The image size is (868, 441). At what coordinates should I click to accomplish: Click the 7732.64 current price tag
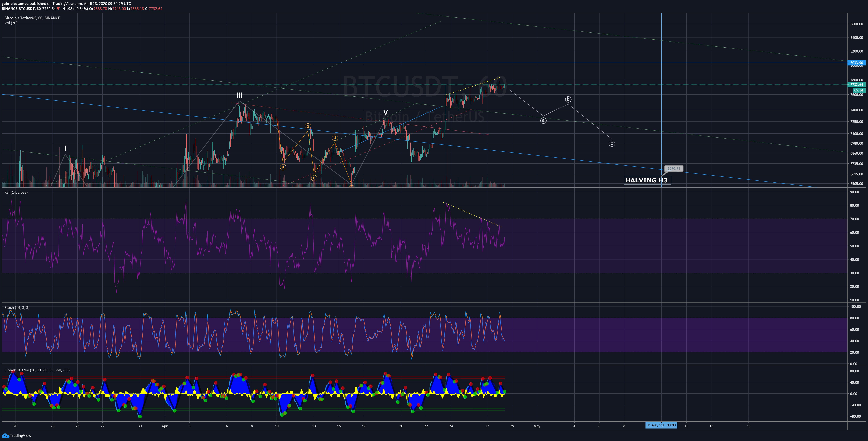[x=856, y=85]
